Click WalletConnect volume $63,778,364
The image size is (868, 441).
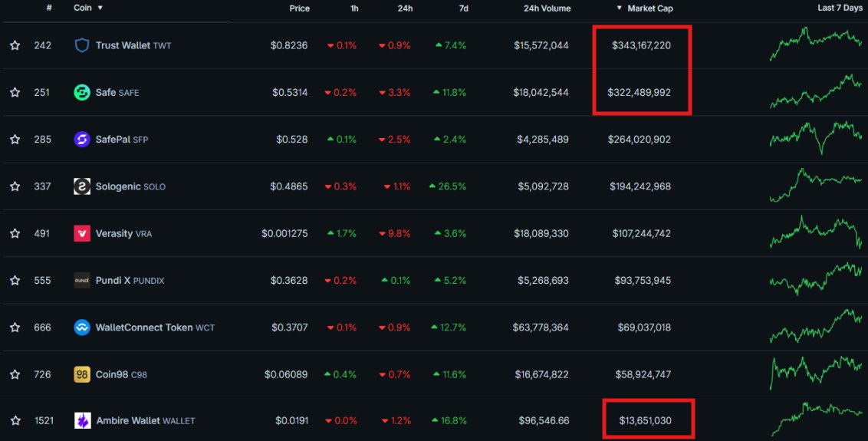(x=541, y=327)
